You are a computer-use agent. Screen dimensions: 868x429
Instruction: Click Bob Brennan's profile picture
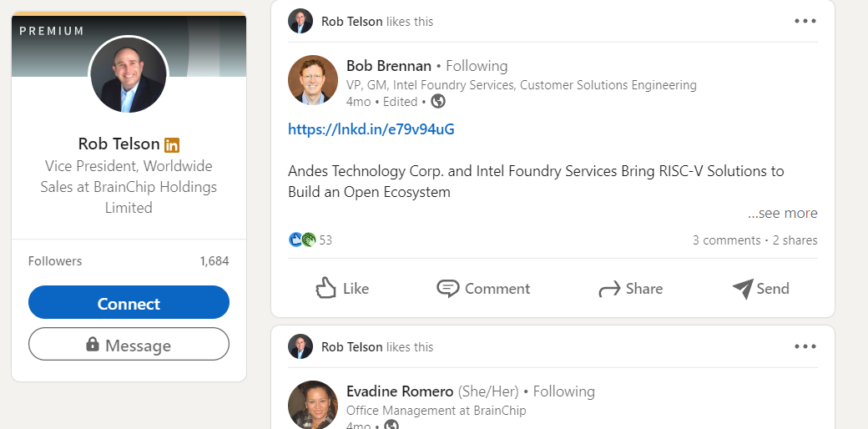pyautogui.click(x=312, y=81)
